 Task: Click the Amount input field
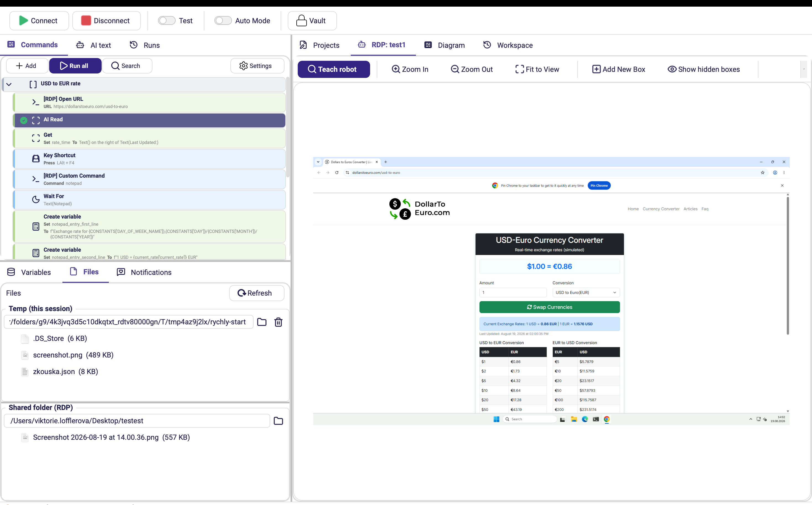(513, 293)
